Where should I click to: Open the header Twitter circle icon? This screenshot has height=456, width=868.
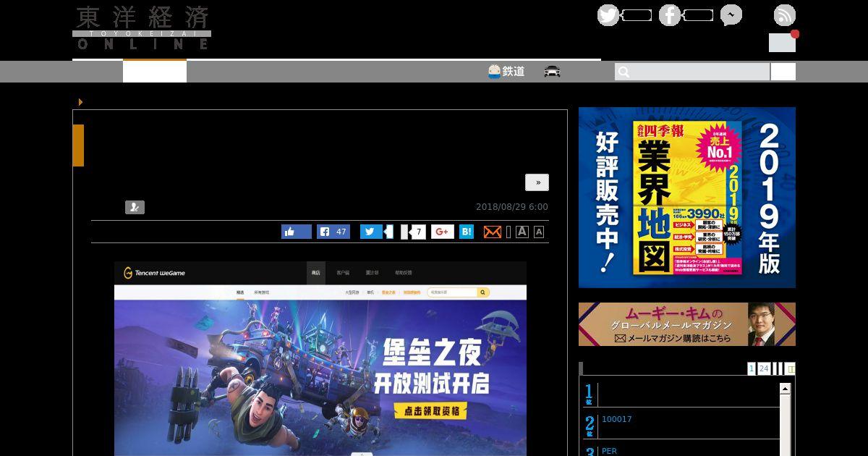pos(608,15)
